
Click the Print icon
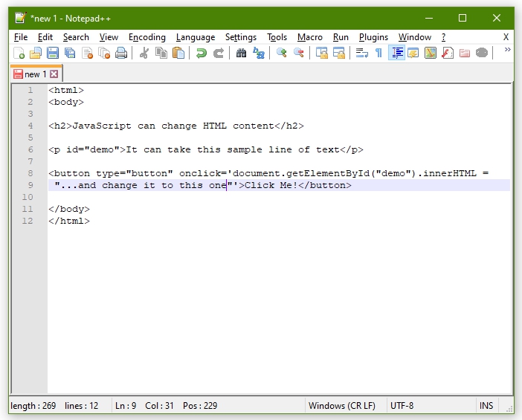coord(121,54)
